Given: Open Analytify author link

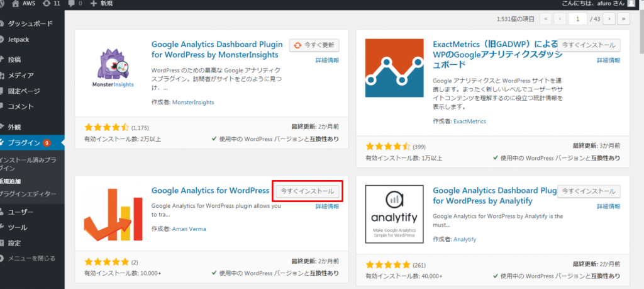Looking at the screenshot, I should point(465,239).
